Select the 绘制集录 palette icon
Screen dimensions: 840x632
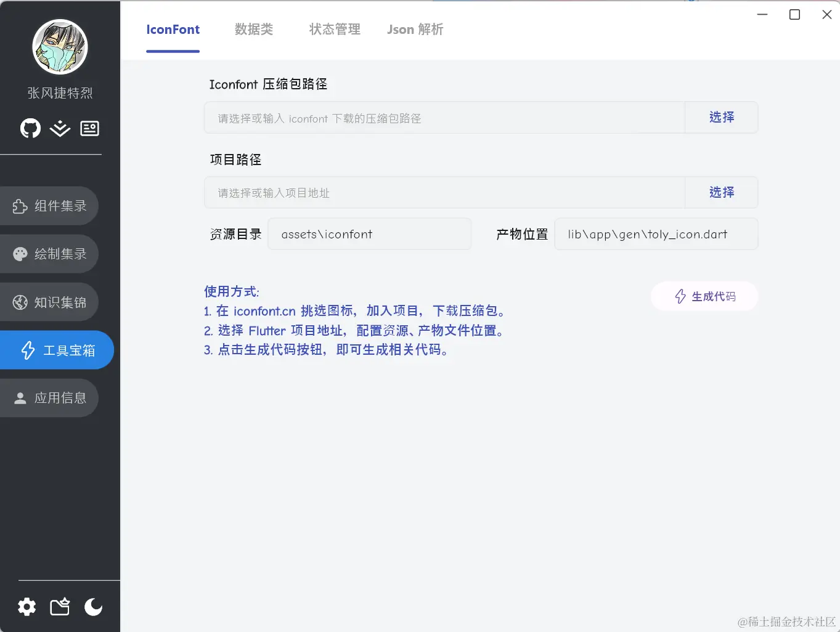20,253
